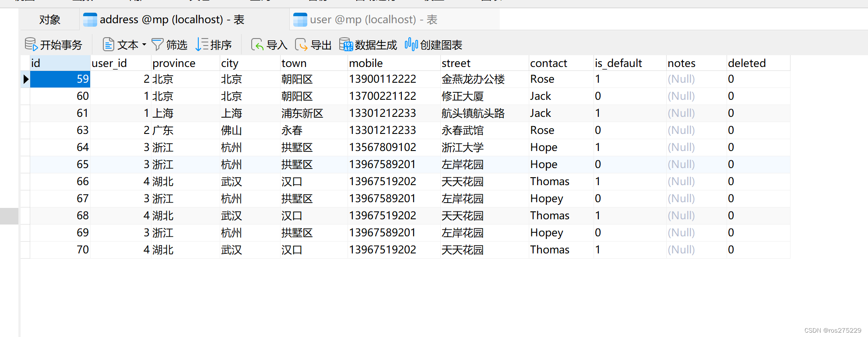Click the street column header
Image resolution: width=868 pixels, height=337 pixels.
coord(485,63)
